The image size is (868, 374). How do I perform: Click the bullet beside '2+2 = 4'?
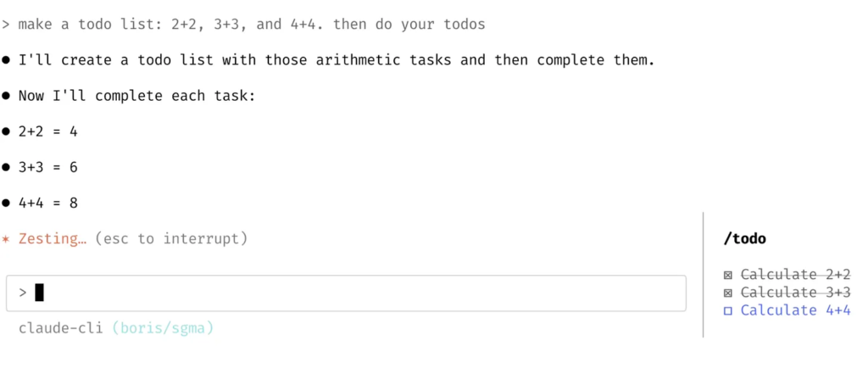point(6,131)
